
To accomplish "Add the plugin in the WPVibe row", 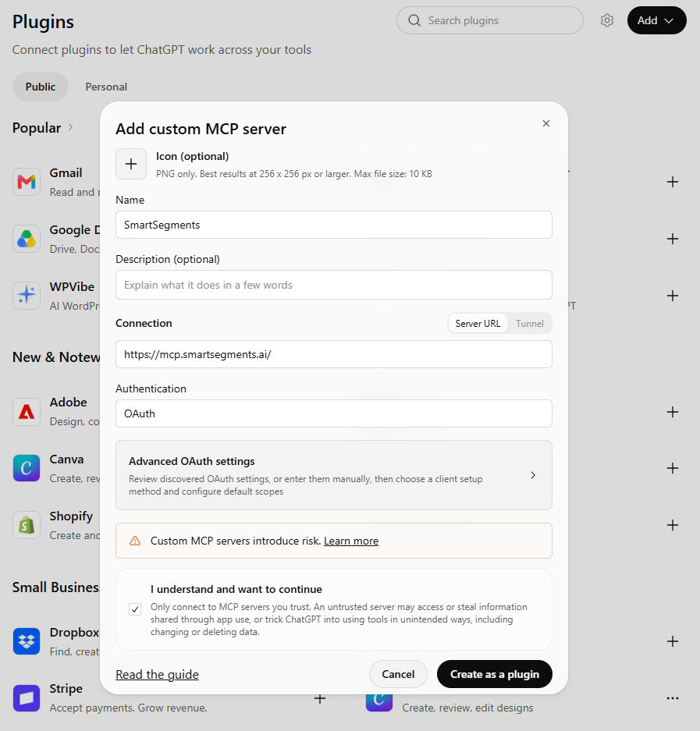I will pyautogui.click(x=673, y=296).
